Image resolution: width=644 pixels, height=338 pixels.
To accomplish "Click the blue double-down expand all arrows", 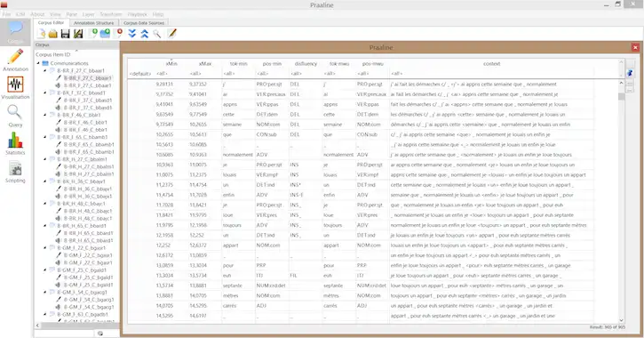I will click(x=131, y=34).
